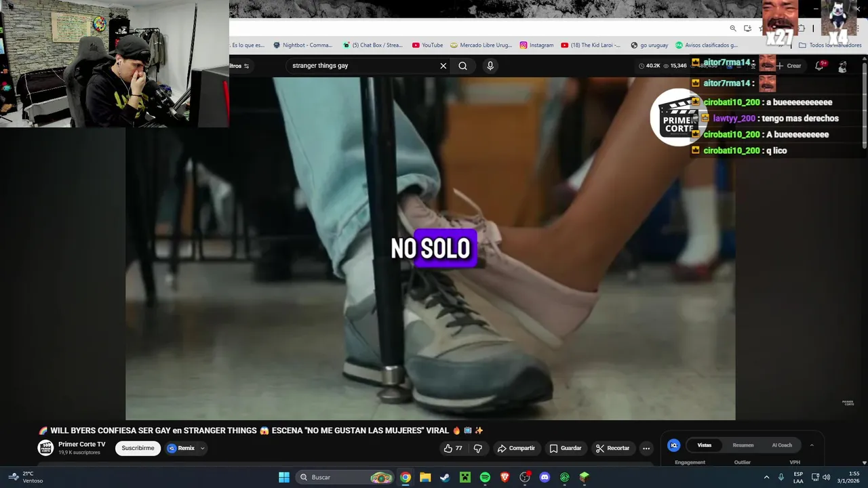Open Discord from taskbar

pyautogui.click(x=545, y=477)
